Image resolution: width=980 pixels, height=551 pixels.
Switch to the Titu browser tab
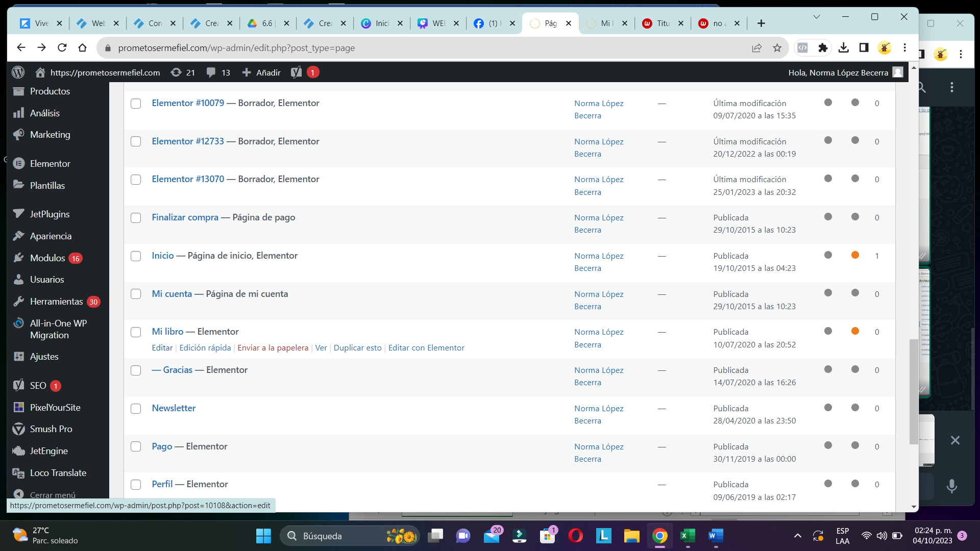663,23
